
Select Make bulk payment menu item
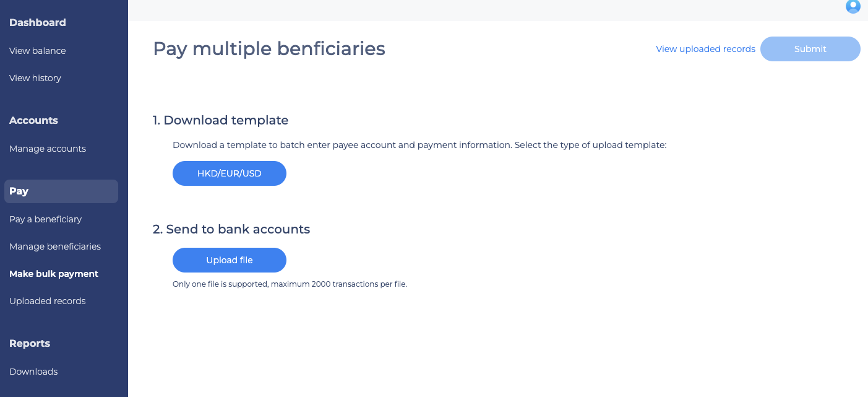coord(54,274)
